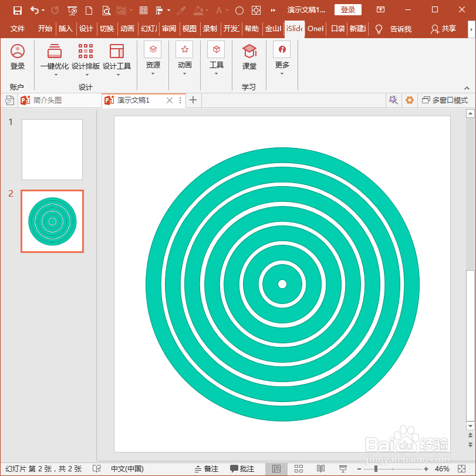
Task: Collapse the ribbon with the chevron
Action: point(467,88)
